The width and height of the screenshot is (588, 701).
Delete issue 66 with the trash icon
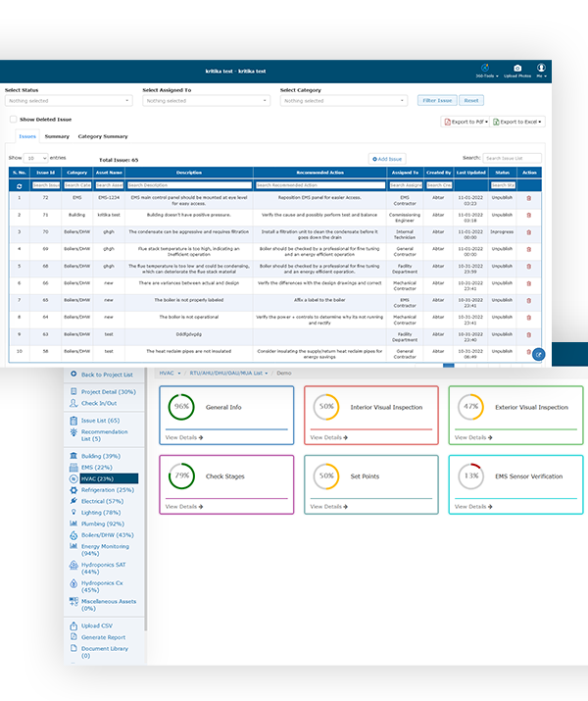[529, 283]
